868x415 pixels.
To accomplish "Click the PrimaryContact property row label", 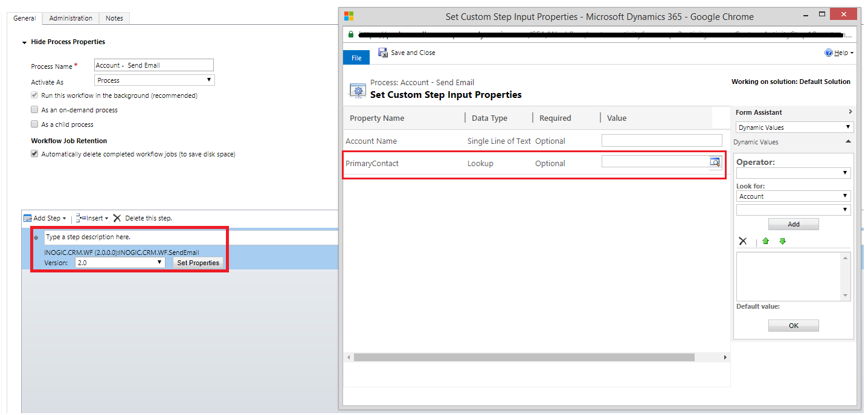I will 372,163.
